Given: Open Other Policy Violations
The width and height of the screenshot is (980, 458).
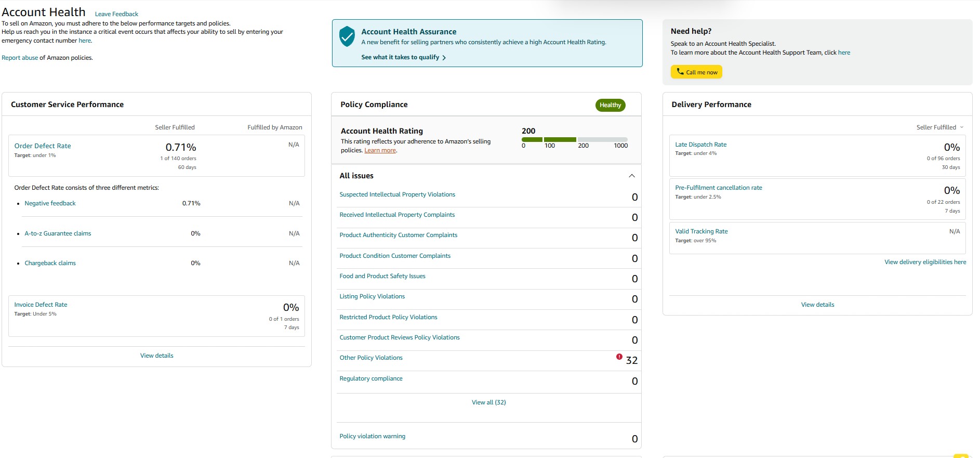Looking at the screenshot, I should coord(371,358).
